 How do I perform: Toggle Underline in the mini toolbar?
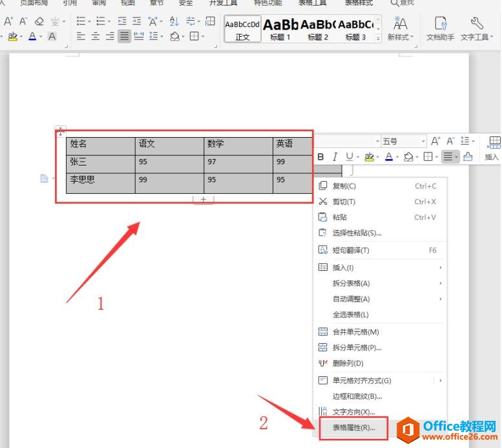350,156
